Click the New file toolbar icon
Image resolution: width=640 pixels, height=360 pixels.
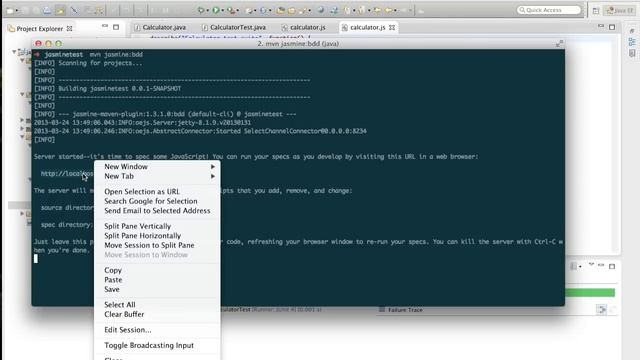click(10, 10)
